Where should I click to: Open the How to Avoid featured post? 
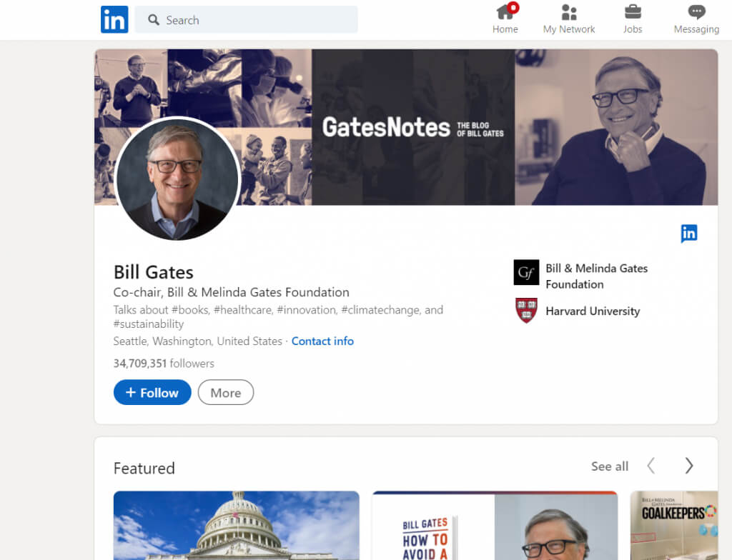[495, 526]
